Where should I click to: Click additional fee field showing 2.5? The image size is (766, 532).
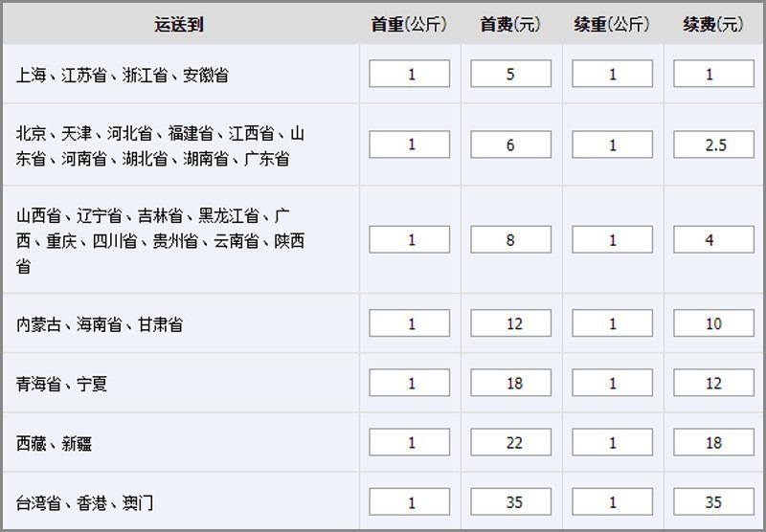[713, 144]
